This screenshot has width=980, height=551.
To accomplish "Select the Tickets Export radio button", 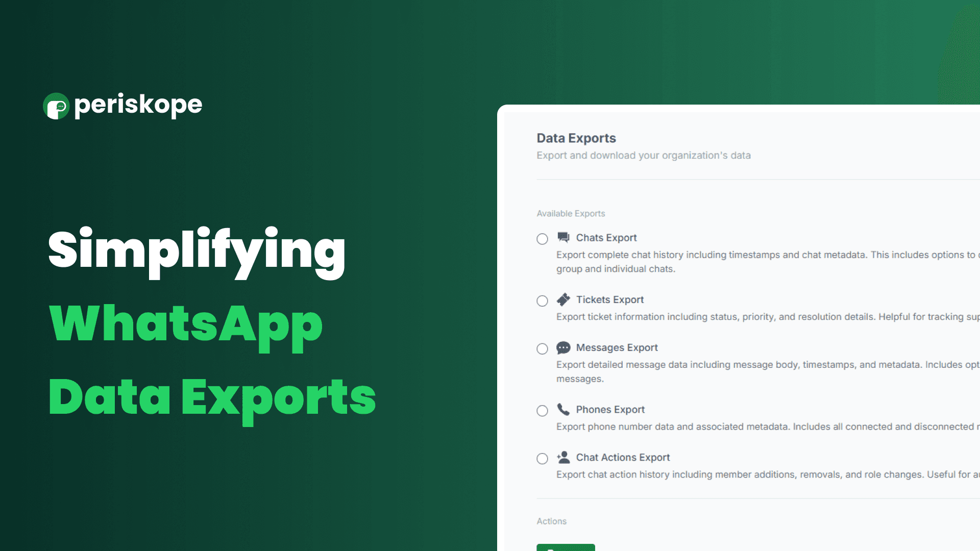I will [542, 301].
